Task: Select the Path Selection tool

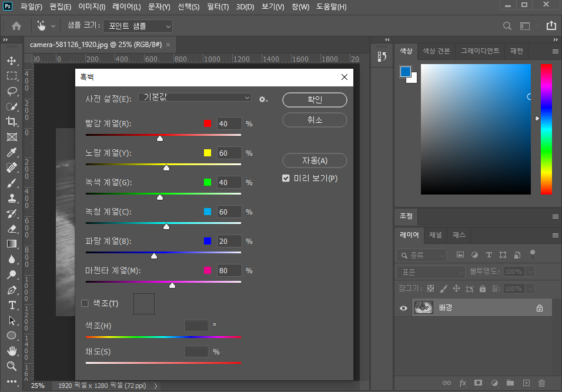Action: pyautogui.click(x=12, y=320)
